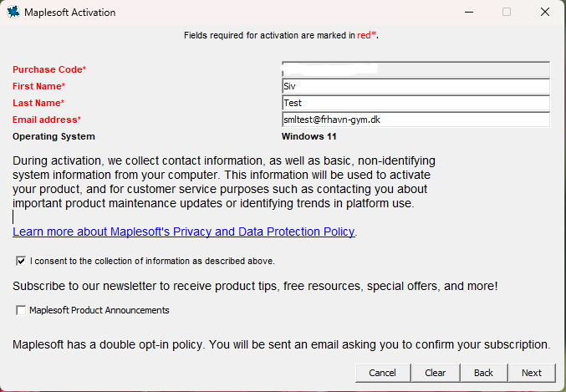
Task: Click the red Email address label
Action: [46, 120]
